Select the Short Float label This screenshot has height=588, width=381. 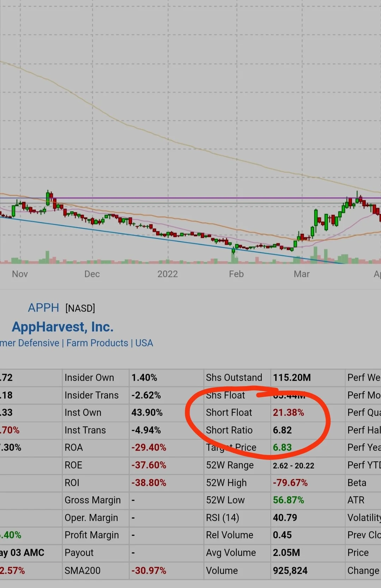(229, 413)
